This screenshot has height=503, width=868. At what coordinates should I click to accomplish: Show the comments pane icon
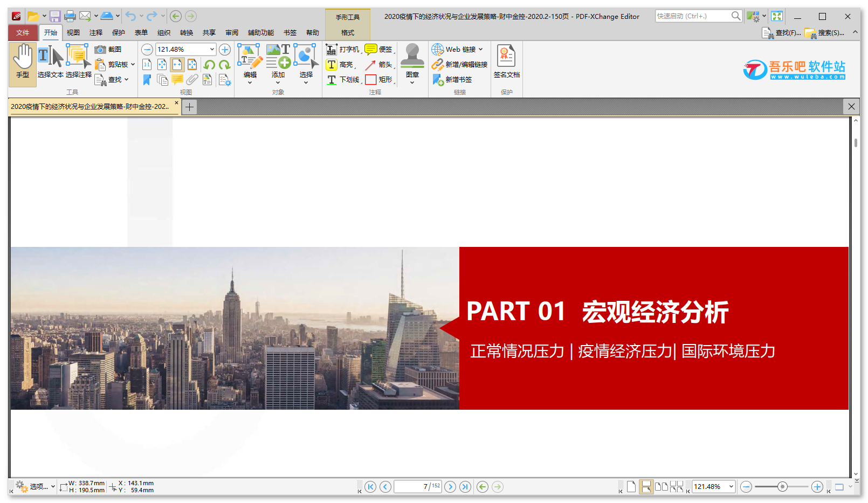click(x=177, y=80)
